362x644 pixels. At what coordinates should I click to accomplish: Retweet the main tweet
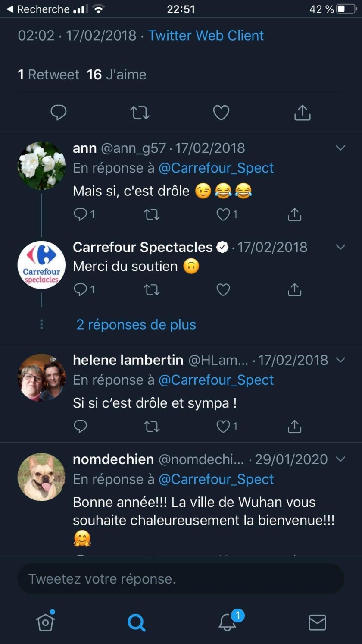point(140,113)
